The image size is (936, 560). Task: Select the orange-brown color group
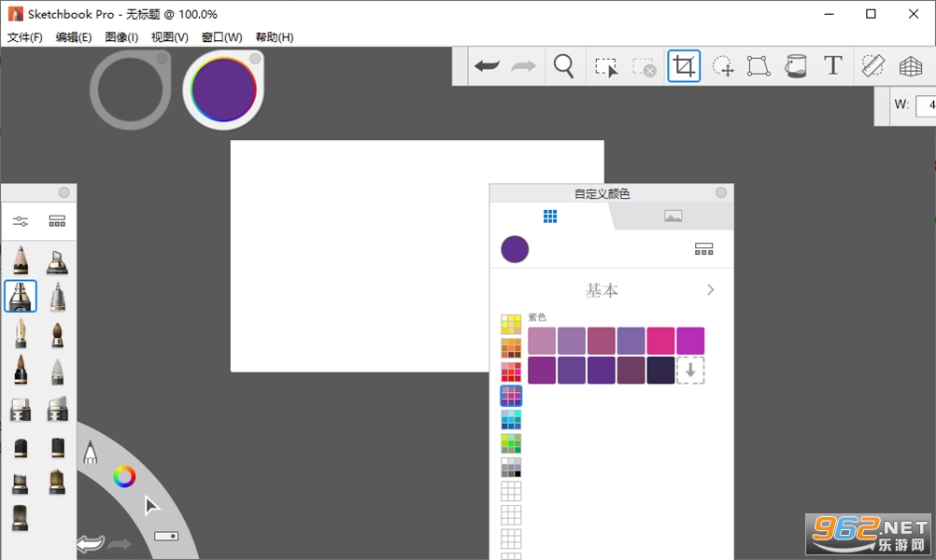(511, 348)
